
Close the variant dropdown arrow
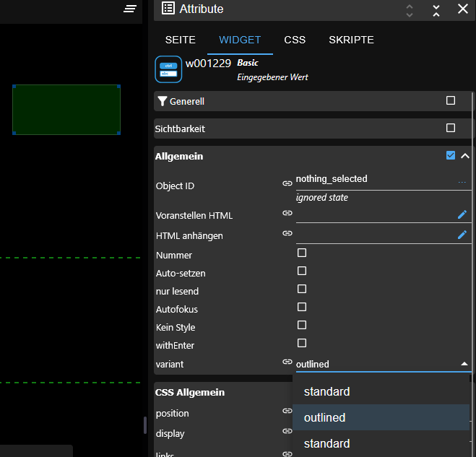(x=464, y=364)
